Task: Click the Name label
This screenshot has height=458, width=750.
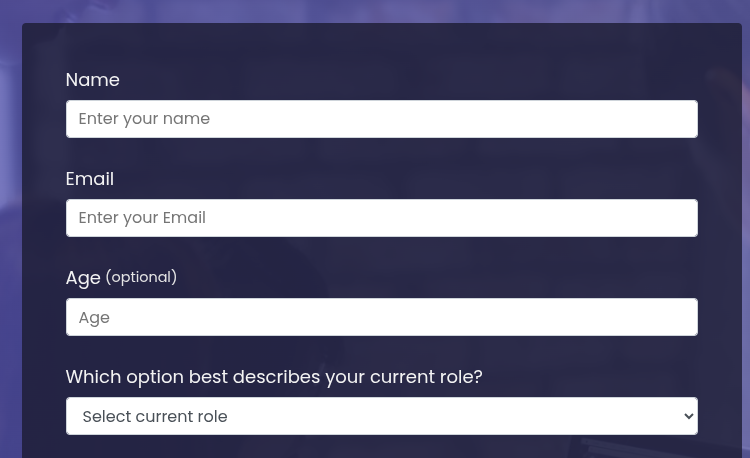Action: (x=92, y=80)
